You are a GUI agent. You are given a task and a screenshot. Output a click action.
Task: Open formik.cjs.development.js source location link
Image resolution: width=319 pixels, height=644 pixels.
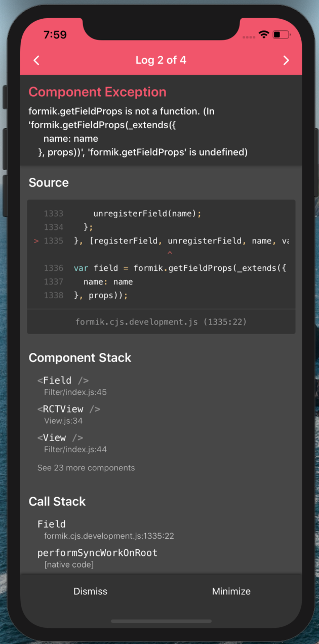point(161,321)
